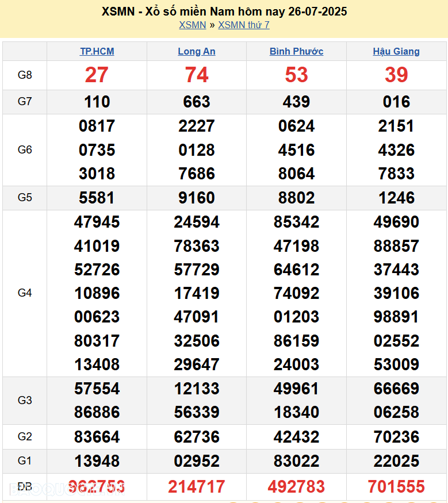The width and height of the screenshot is (448, 503).
Task: Click the G4 row label
Action: point(25,293)
